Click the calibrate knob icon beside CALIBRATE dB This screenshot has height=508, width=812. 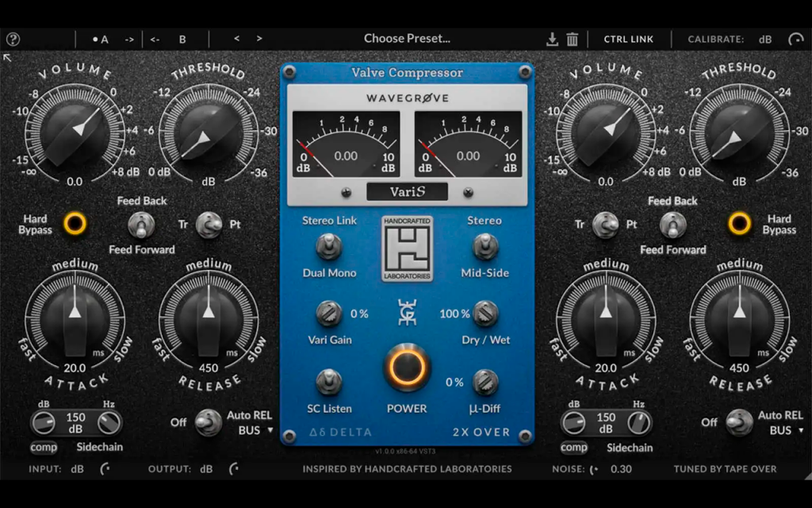(x=795, y=40)
